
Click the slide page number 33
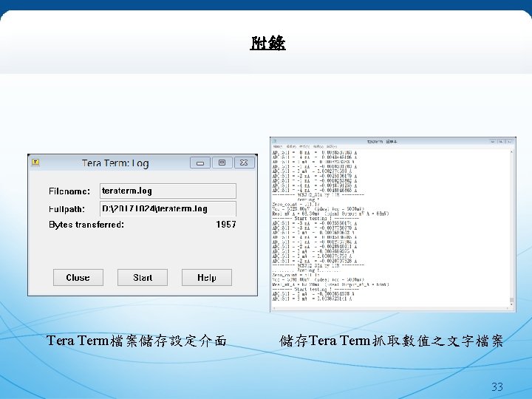497,386
